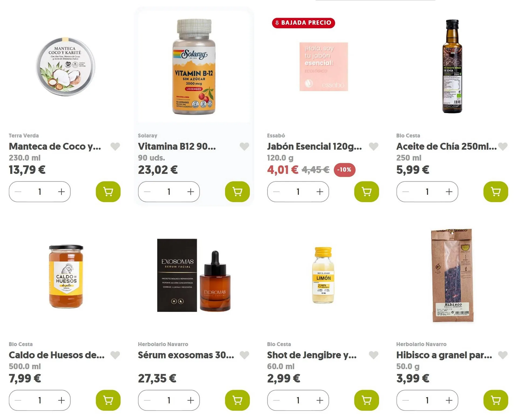Increase quantity of Caldo de Huesos
The image size is (518, 420).
click(62, 400)
